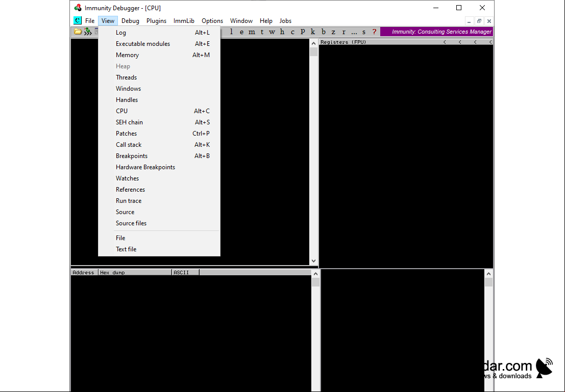Image resolution: width=565 pixels, height=392 pixels.
Task: Show memory map via 'm' toolbar button
Action: coord(252,32)
